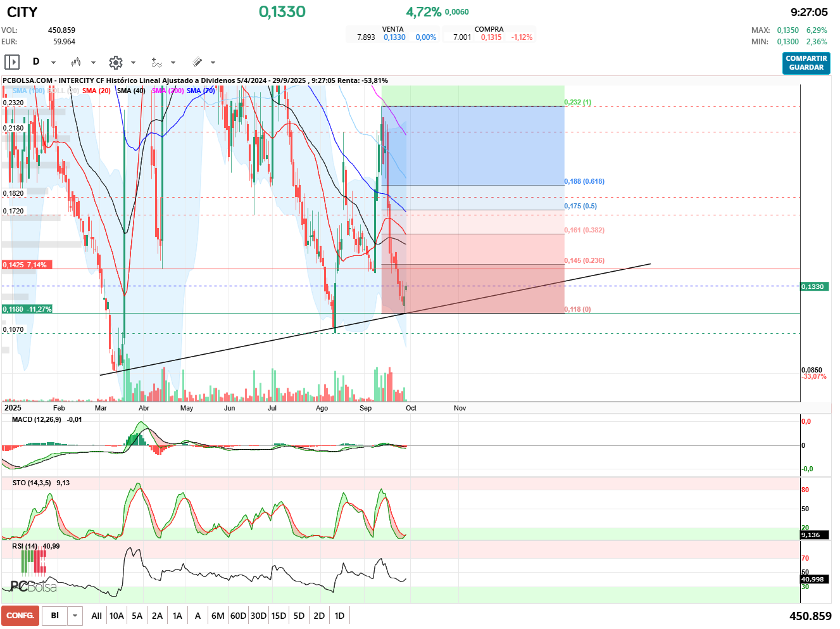Click the chart settings gear icon
Viewport: 840px width, 629px height.
115,62
